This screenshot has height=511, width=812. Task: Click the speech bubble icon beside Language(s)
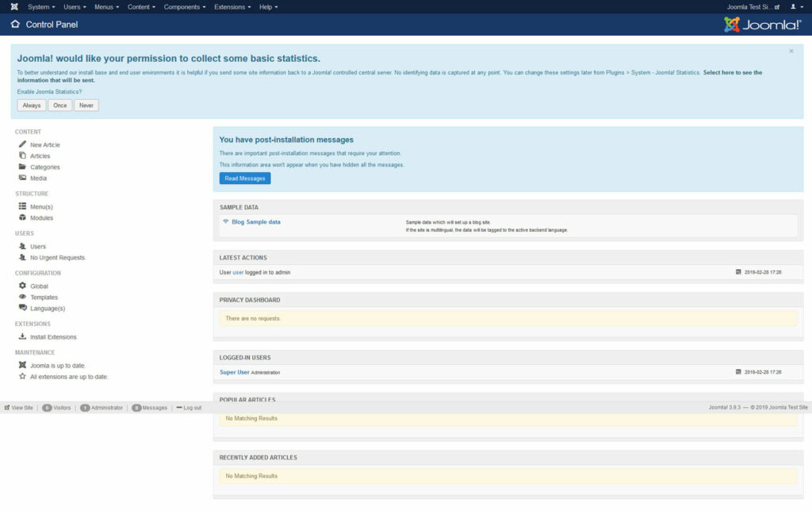point(22,307)
